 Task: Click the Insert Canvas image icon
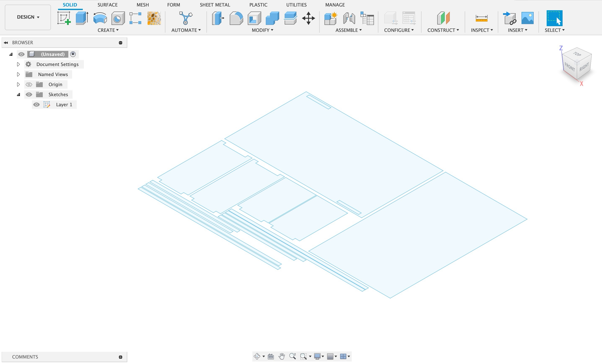tap(527, 18)
